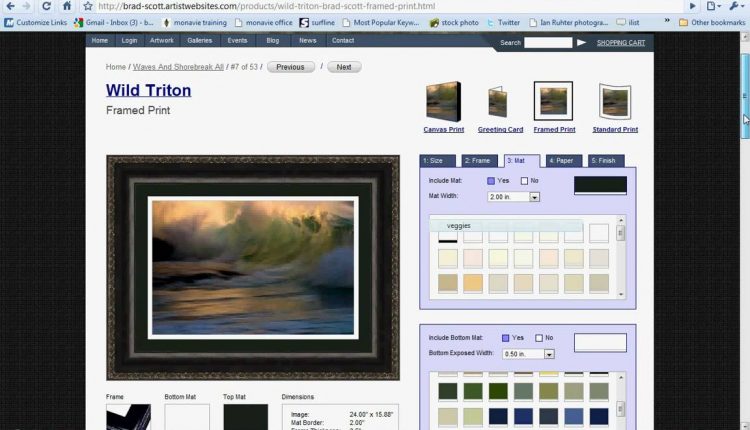Click the Previous artwork button
750x430 pixels.
coord(290,67)
